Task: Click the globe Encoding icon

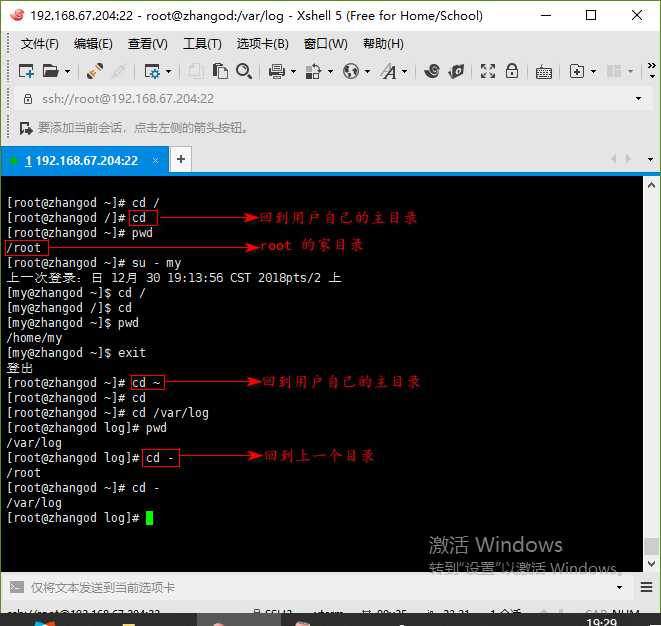Action: [x=351, y=72]
